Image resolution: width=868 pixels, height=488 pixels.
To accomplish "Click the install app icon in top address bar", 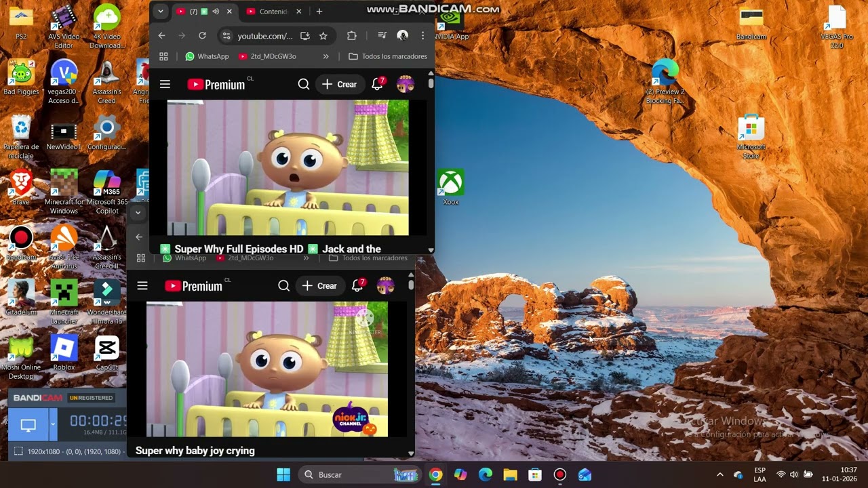I will pyautogui.click(x=305, y=36).
